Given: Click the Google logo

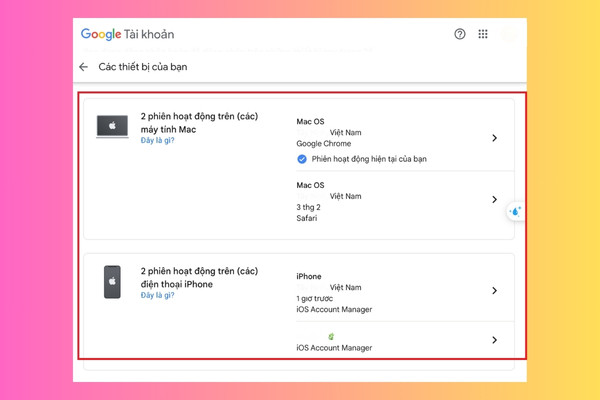Looking at the screenshot, I should coord(101,34).
